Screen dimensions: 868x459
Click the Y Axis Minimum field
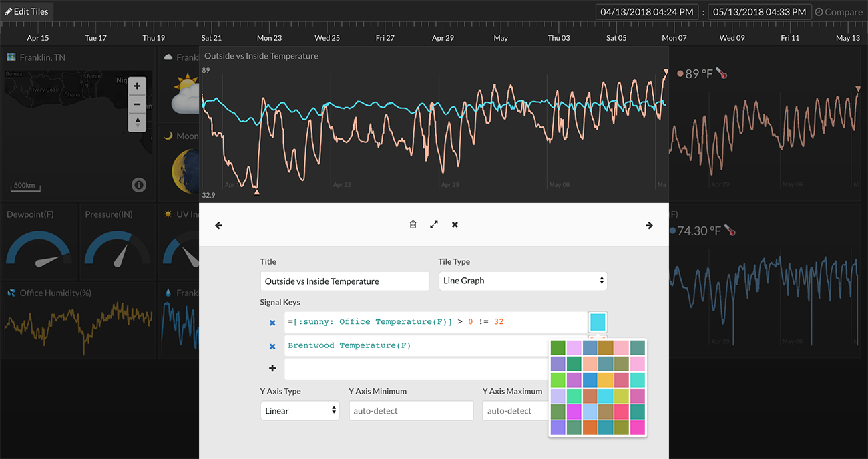point(411,410)
